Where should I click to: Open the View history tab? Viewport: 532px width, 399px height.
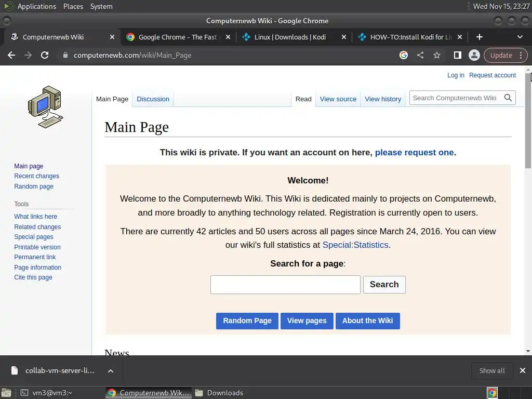pos(383,99)
